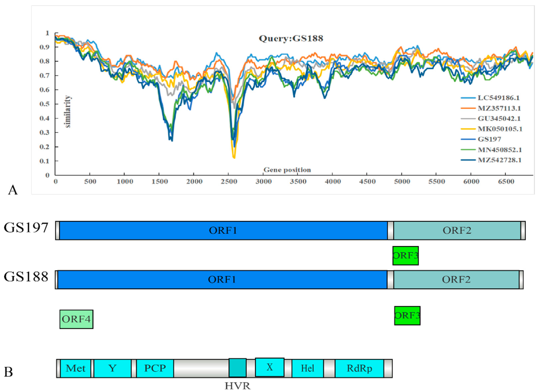
Task: Select the MK050105.1 legend entry
Action: (x=500, y=129)
